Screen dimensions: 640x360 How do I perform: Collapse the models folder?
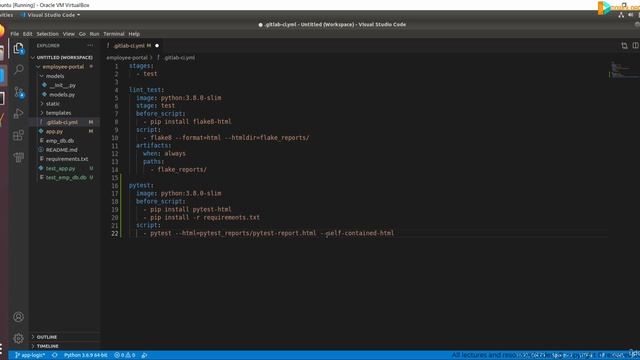pos(42,76)
